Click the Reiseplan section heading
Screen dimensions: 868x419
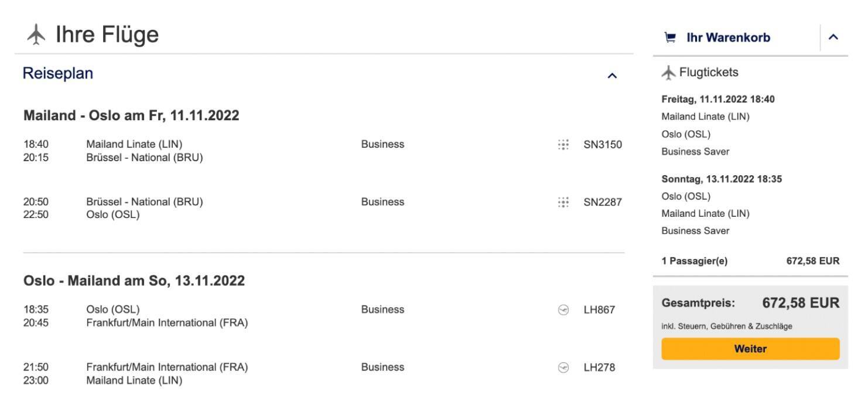[x=58, y=74]
